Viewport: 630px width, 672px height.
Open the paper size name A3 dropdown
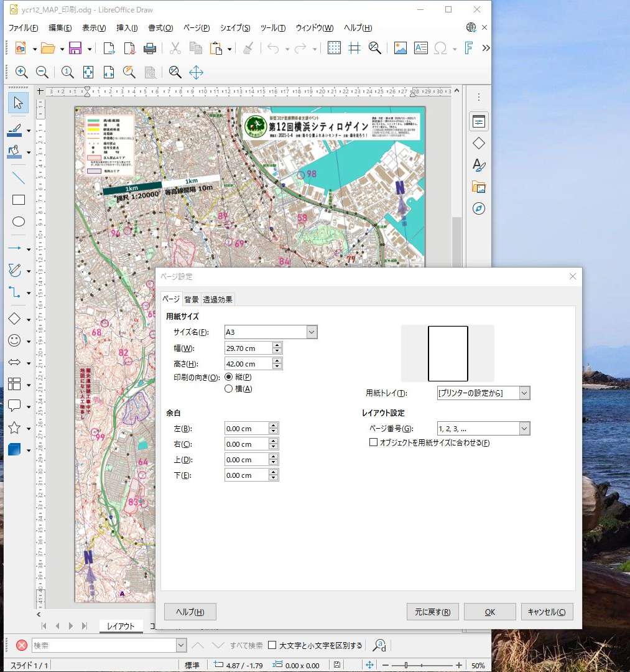pyautogui.click(x=312, y=332)
